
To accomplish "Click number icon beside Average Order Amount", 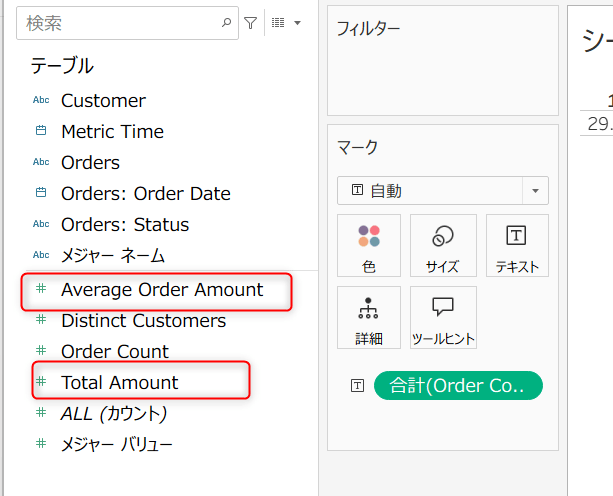I will [x=41, y=288].
